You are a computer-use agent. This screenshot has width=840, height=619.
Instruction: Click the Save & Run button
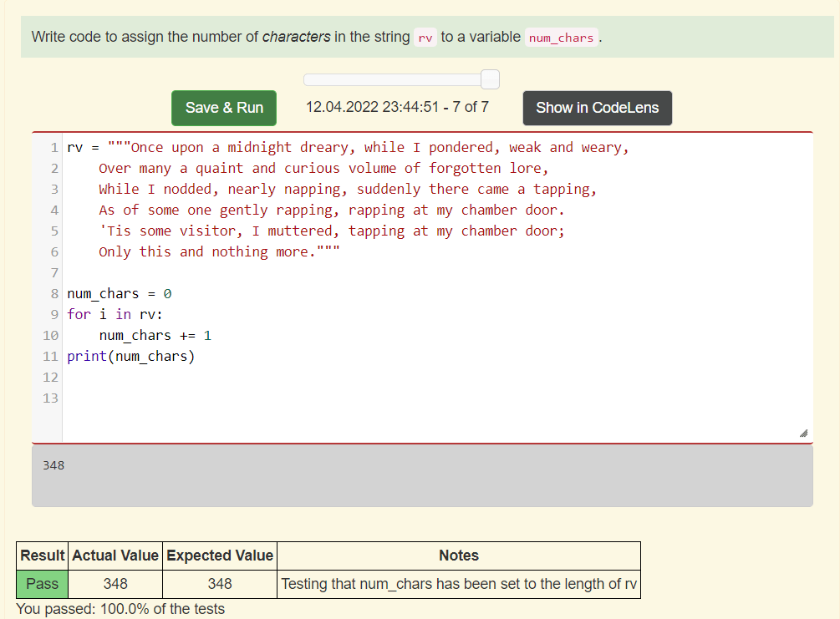(224, 108)
